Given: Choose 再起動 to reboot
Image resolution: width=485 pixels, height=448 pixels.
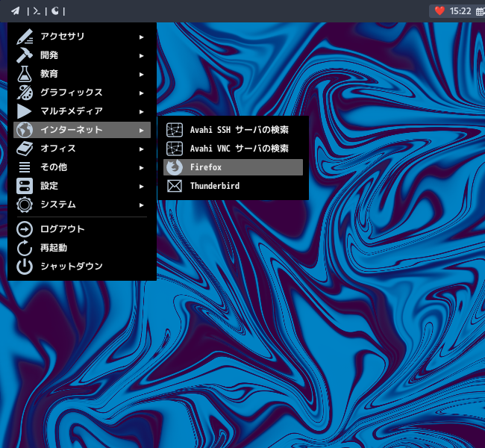Looking at the screenshot, I should [x=82, y=248].
